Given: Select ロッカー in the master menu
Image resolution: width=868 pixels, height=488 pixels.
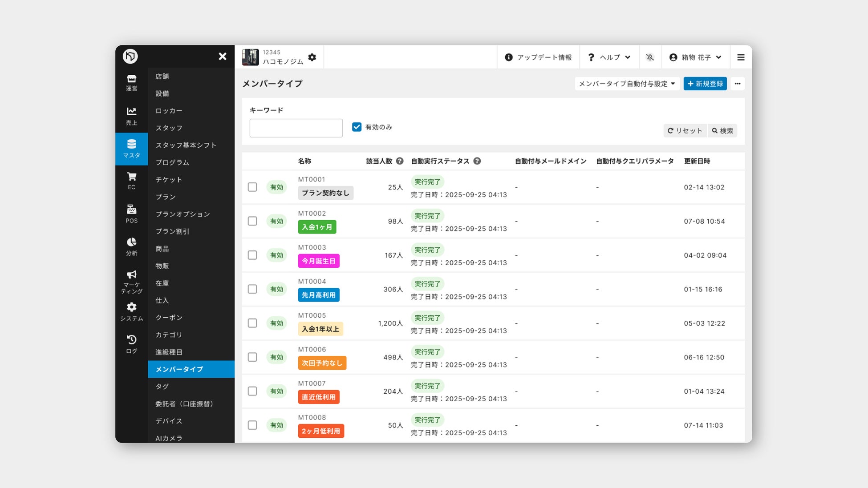Looking at the screenshot, I should coord(191,111).
